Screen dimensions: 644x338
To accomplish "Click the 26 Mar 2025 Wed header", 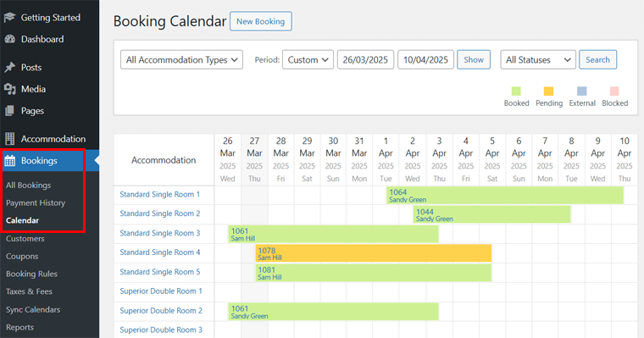I will 228,159.
